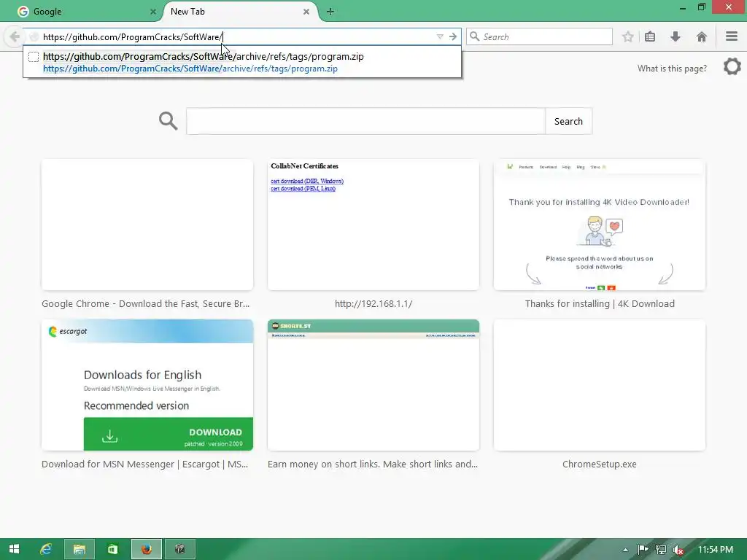Viewport: 747px width, 560px height.
Task: Open the CollabNet Certificates tile
Action: tap(373, 225)
